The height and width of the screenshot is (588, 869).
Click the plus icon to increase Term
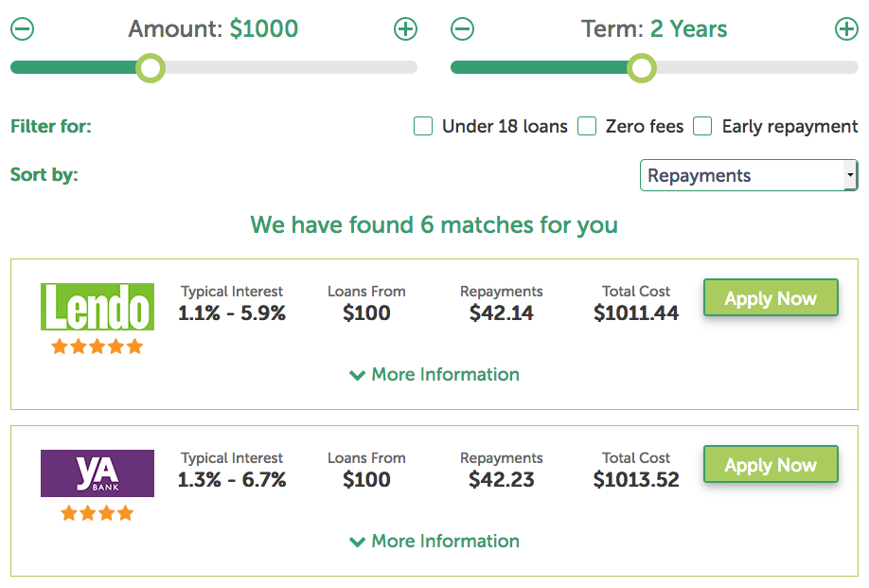click(x=846, y=29)
